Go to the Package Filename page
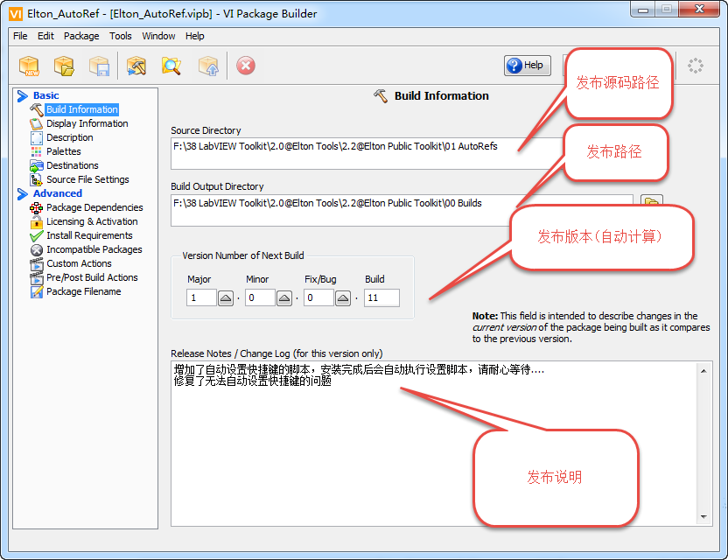728x560 pixels. (84, 291)
